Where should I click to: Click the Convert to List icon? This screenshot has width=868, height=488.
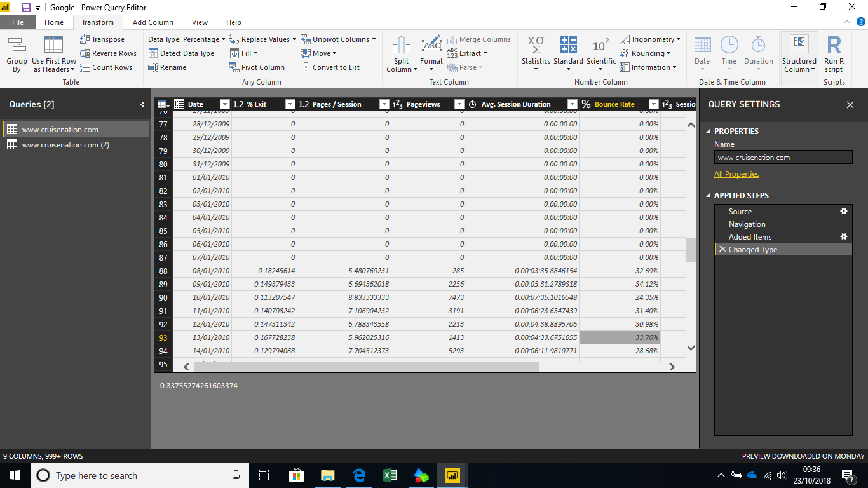(306, 67)
